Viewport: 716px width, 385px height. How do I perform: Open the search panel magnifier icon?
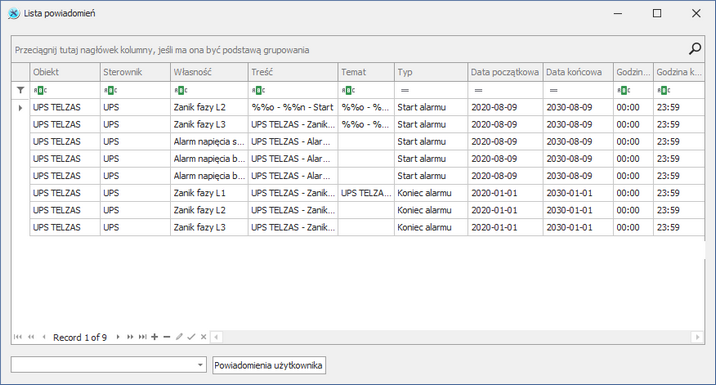click(695, 49)
